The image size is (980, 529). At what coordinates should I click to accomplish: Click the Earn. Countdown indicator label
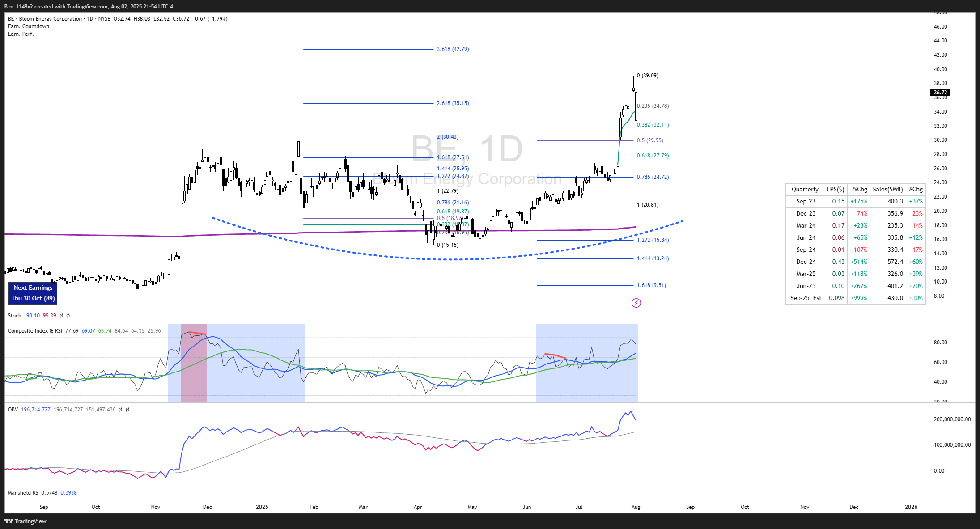pyautogui.click(x=29, y=26)
